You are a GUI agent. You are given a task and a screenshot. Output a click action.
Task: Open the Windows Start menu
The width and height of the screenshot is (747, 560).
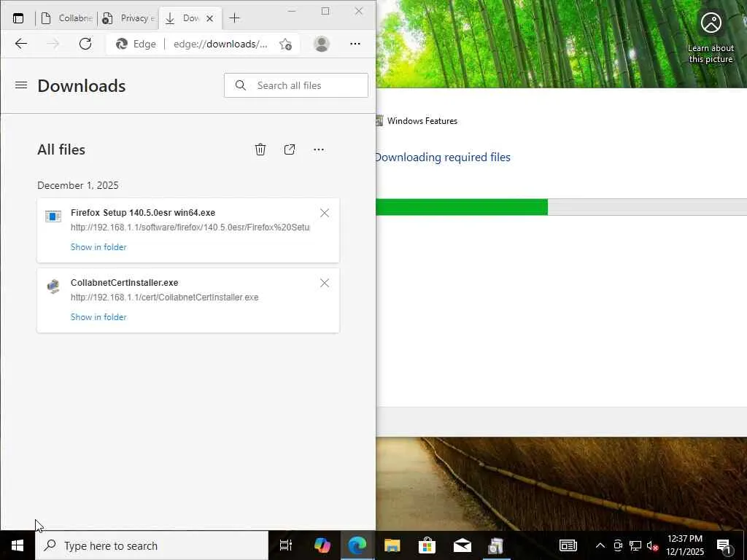pos(18,545)
